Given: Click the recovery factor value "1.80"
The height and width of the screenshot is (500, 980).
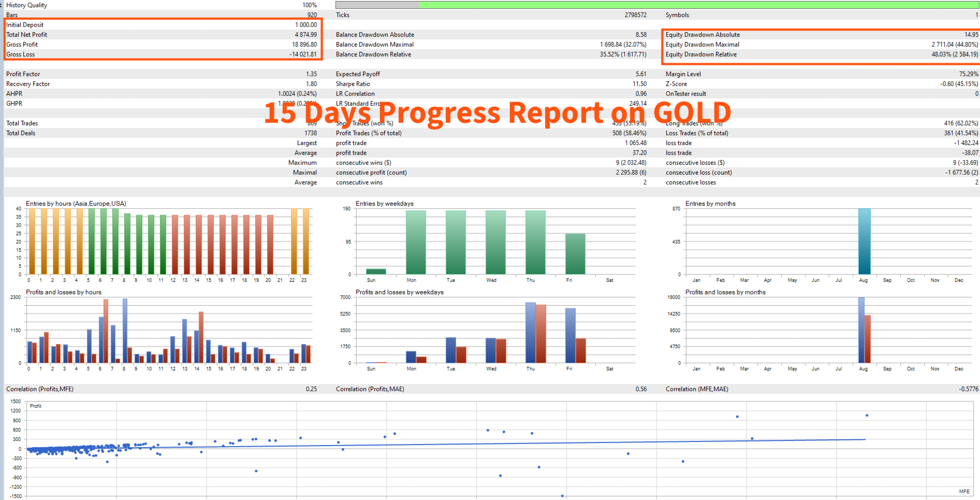Looking at the screenshot, I should pos(311,84).
